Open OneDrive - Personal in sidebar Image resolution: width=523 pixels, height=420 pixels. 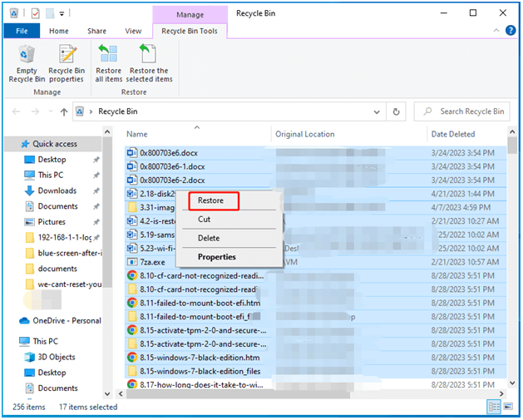click(x=67, y=321)
